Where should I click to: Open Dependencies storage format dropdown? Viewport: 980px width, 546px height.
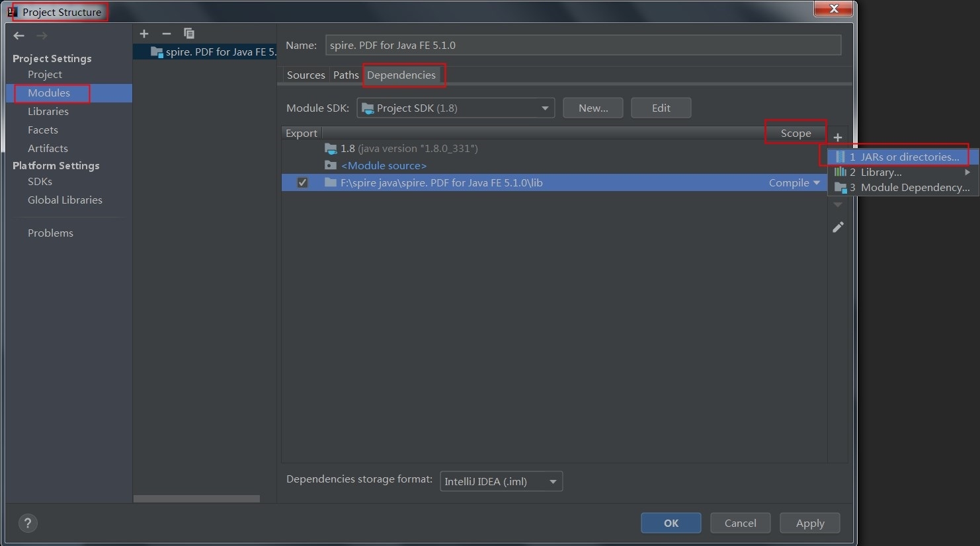[x=501, y=481]
